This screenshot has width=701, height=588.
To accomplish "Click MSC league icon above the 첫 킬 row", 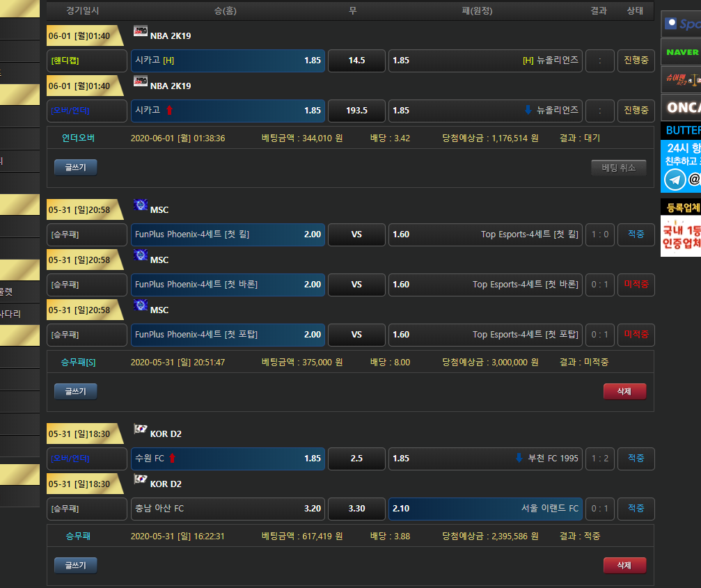I will point(140,205).
